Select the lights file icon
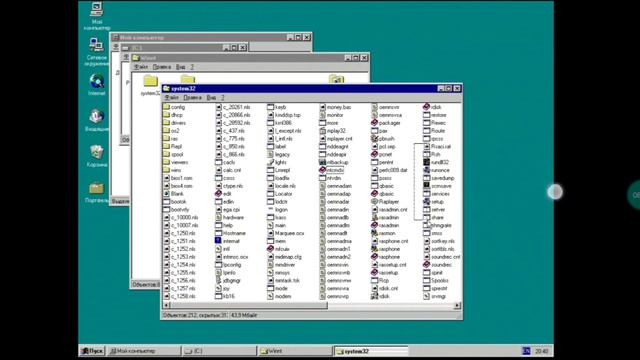Screen dimensions: 640x360 click(x=270, y=162)
